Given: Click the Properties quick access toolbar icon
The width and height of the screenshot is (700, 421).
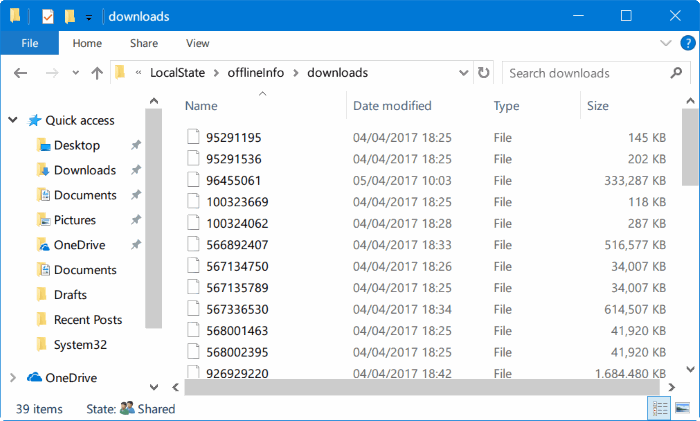Looking at the screenshot, I should coord(47,16).
